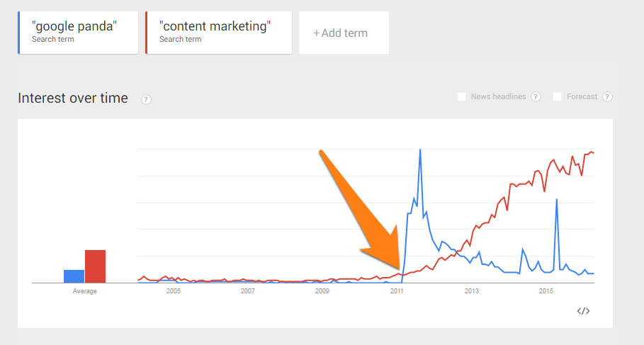Viewport: 644px width, 345px height.
Task: Click the Interest over time heading
Action: click(x=73, y=98)
